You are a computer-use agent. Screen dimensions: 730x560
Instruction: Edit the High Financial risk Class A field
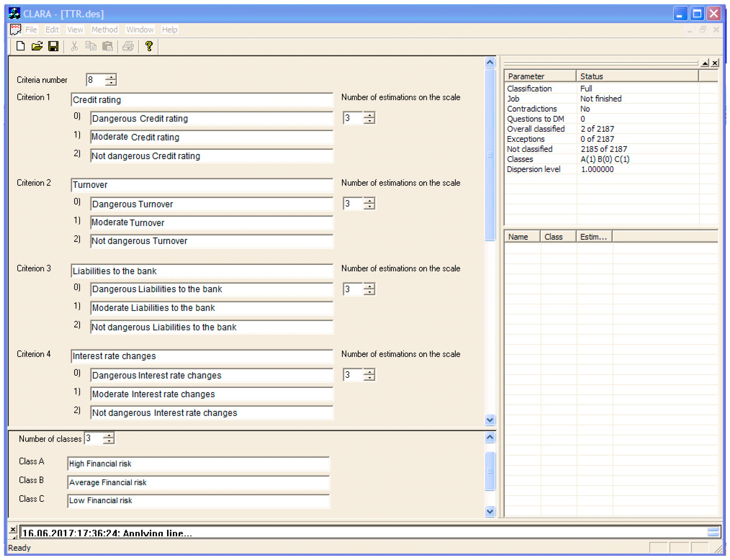click(198, 464)
